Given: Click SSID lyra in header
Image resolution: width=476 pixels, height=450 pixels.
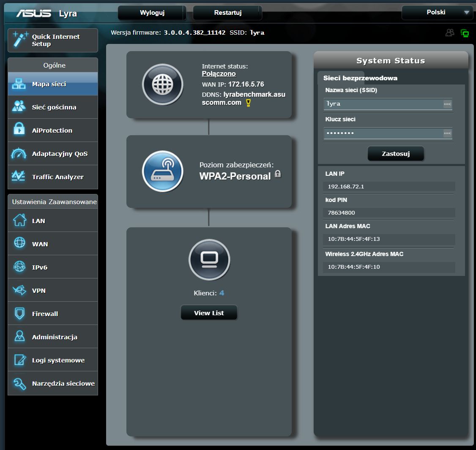Looking at the screenshot, I should (x=257, y=33).
